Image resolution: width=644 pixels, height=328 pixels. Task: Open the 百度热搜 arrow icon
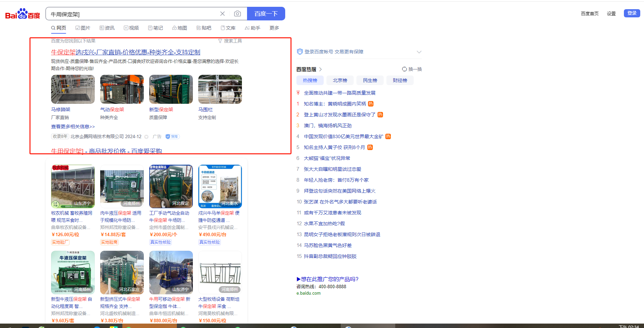pos(321,69)
